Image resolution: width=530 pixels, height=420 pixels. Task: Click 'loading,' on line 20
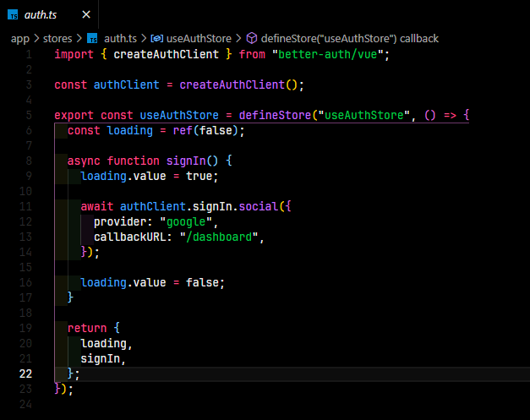pos(107,343)
